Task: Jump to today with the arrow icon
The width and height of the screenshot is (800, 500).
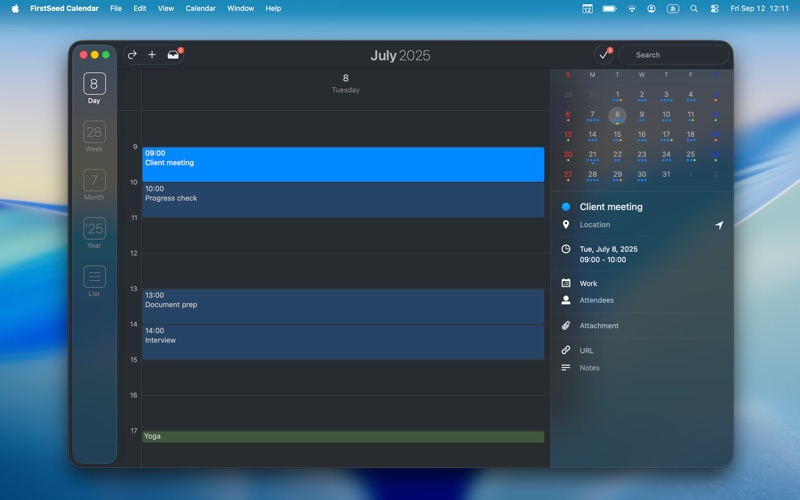Action: pyautogui.click(x=132, y=55)
